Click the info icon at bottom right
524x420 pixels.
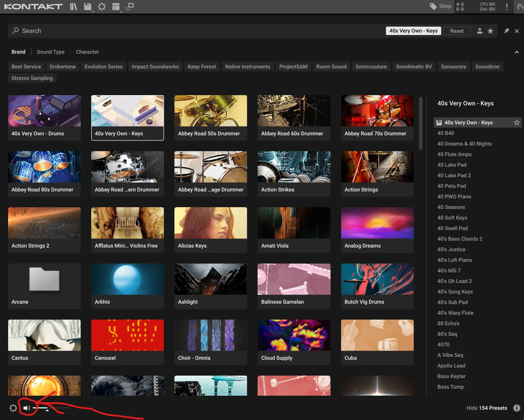pos(517,408)
